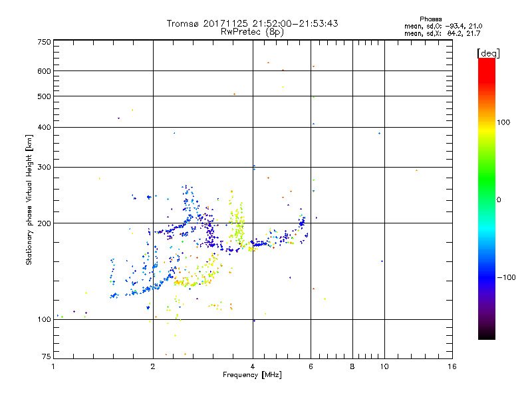
Task: Click the x-axis tick label '2'
Action: pyautogui.click(x=153, y=366)
